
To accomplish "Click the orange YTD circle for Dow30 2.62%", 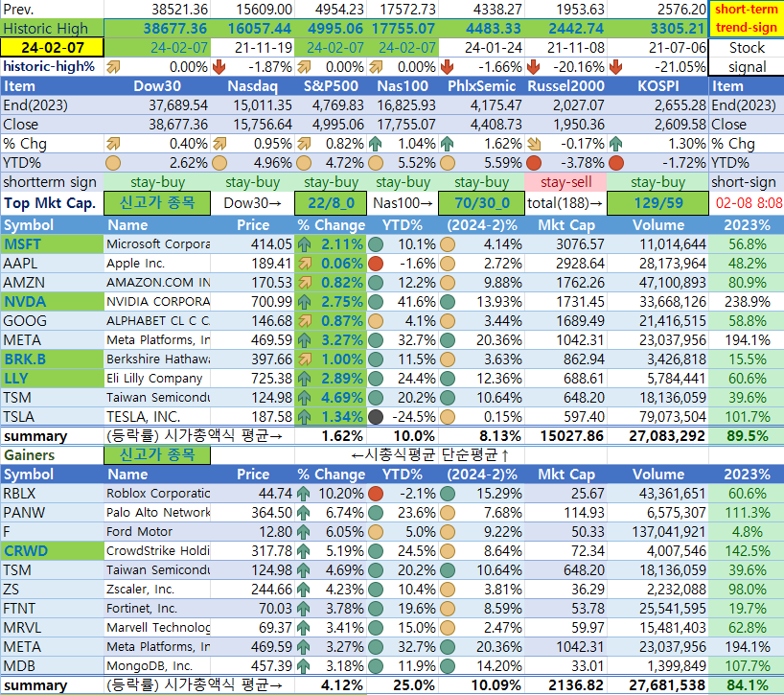I will (113, 163).
